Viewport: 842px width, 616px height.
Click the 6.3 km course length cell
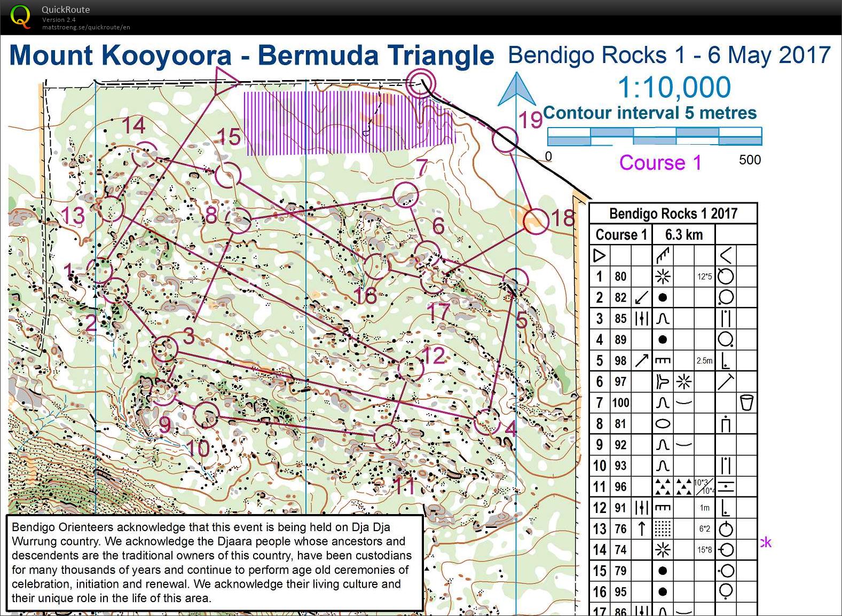tap(683, 234)
